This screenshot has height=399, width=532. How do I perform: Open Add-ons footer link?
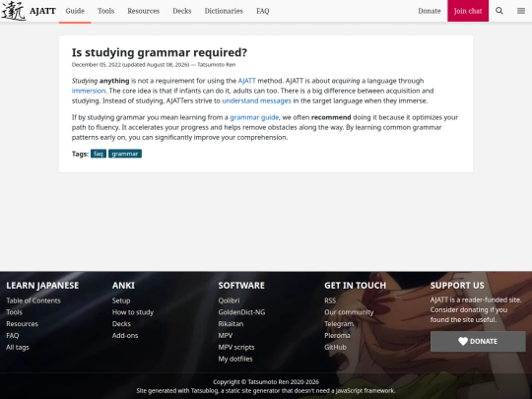coord(125,336)
